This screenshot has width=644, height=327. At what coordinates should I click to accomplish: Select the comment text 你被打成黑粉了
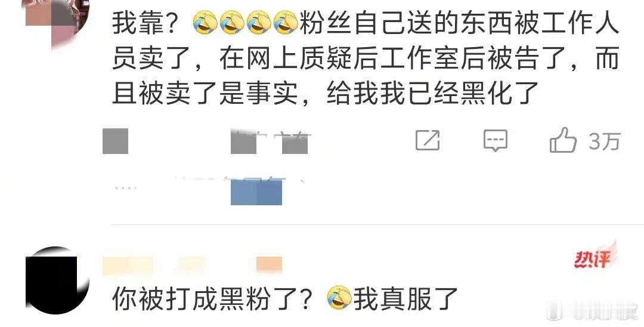[x=212, y=298]
